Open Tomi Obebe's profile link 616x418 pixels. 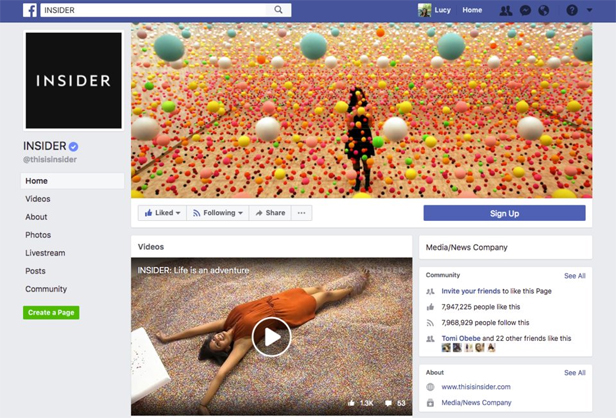pos(461,338)
